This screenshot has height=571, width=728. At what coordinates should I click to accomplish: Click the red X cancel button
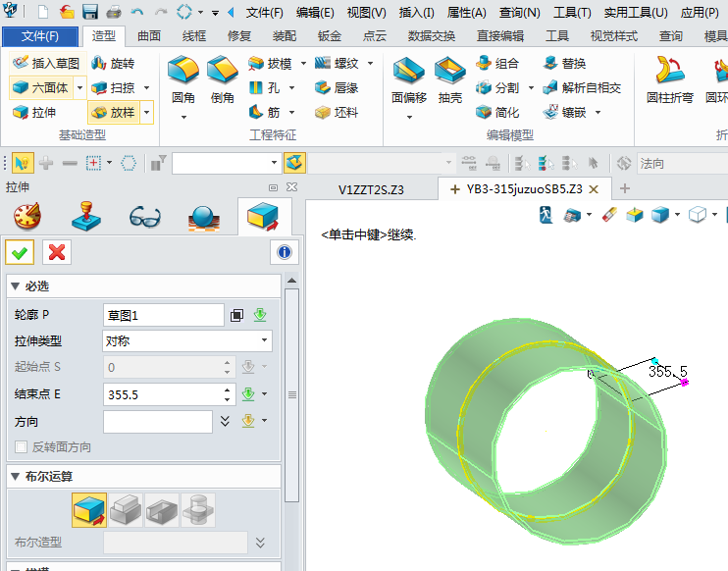(x=56, y=252)
